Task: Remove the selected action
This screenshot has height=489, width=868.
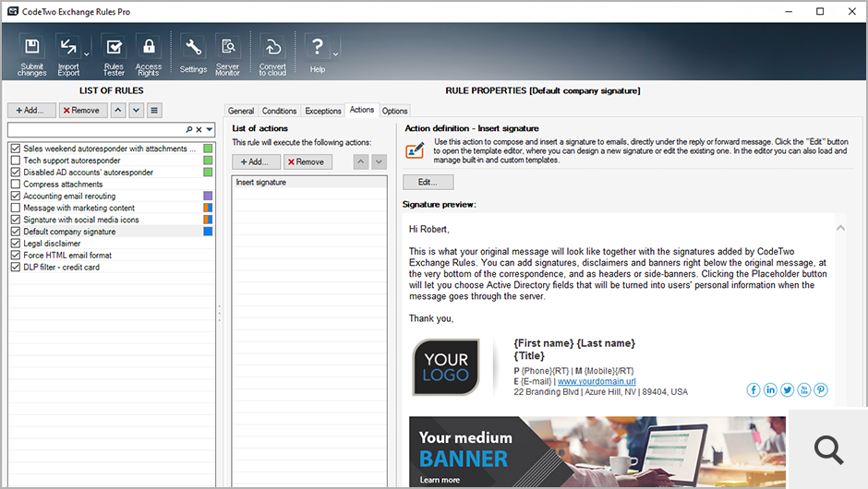Action: click(307, 161)
